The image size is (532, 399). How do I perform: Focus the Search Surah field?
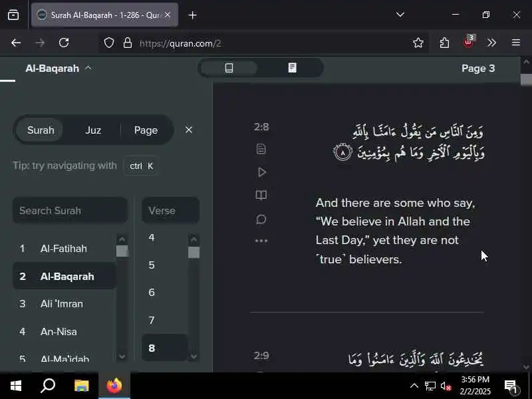(70, 210)
